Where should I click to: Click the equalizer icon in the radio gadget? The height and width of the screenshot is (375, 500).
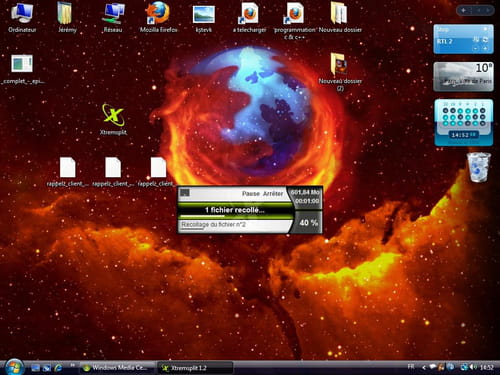[476, 39]
